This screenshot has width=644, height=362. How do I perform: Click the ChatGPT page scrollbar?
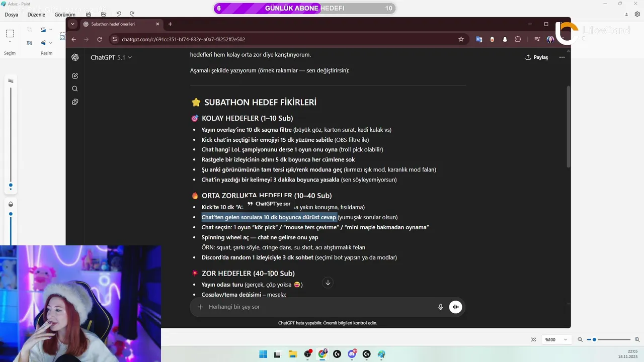point(569,126)
